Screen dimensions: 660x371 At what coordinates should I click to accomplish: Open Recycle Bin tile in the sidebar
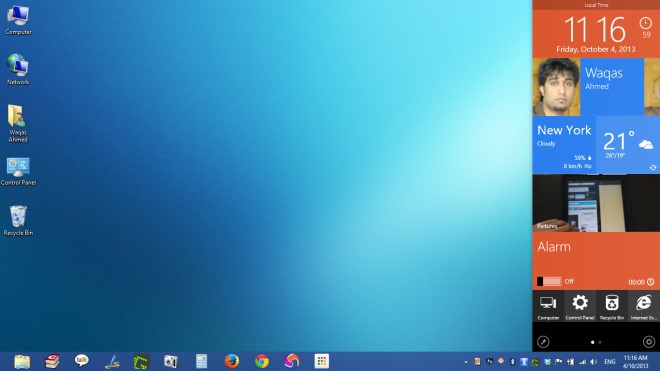[x=612, y=306]
